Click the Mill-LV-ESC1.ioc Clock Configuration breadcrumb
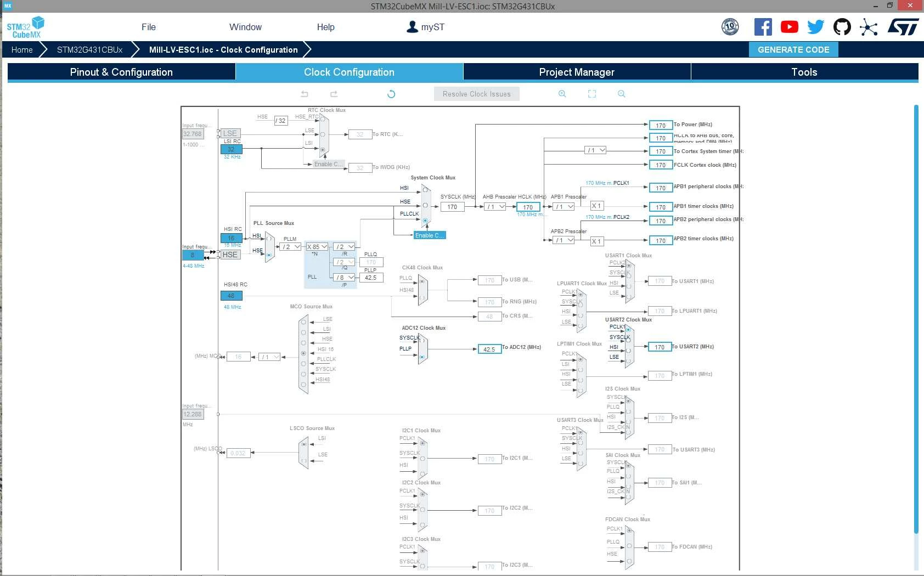Image resolution: width=924 pixels, height=576 pixels. (223, 49)
